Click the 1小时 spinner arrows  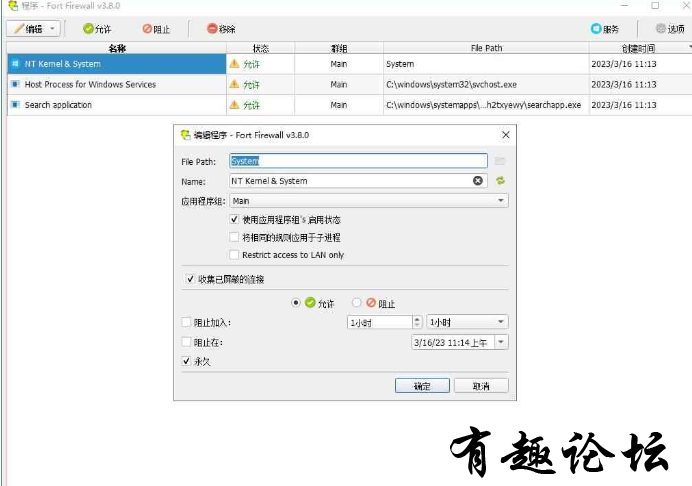(417, 322)
